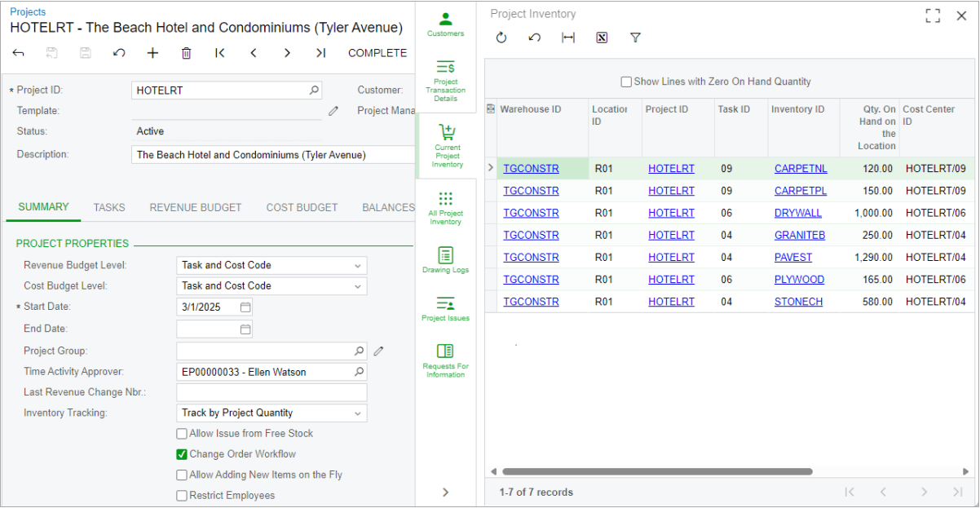
Task: Close the Project Inventory panel
Action: [x=961, y=15]
